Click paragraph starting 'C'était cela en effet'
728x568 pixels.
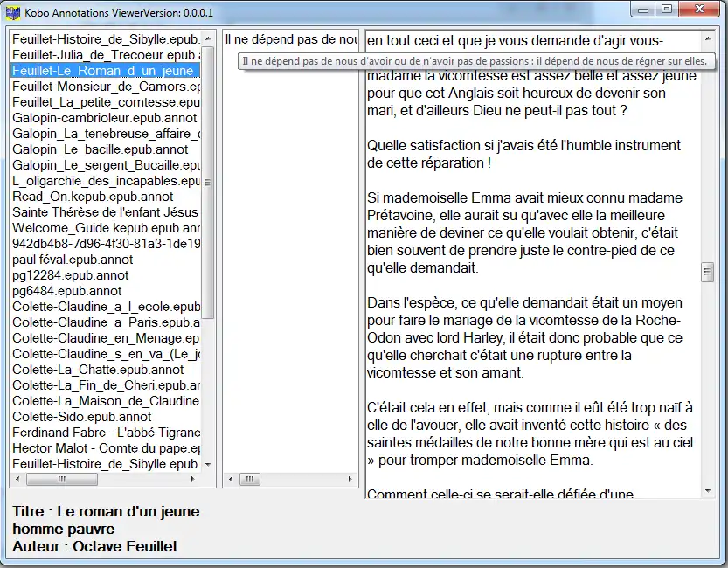tap(530, 434)
